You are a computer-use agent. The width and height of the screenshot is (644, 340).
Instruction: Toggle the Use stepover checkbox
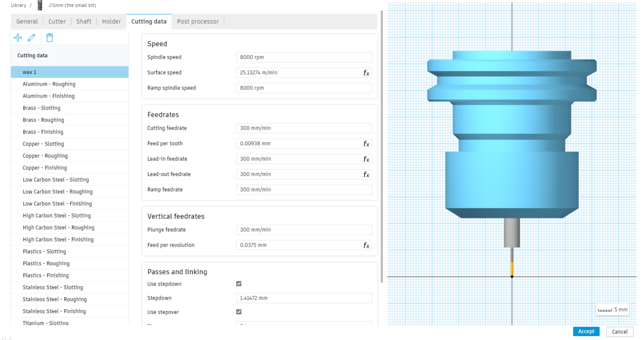pos(239,312)
